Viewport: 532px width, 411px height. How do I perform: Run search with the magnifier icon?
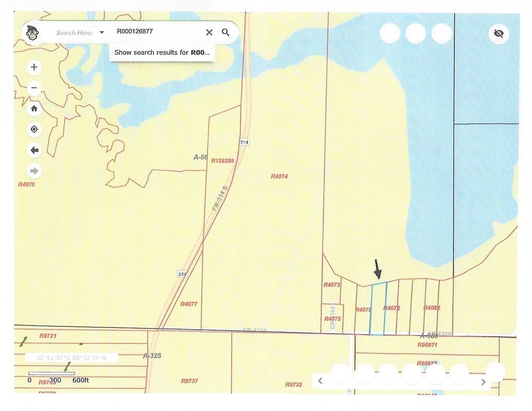pos(226,33)
